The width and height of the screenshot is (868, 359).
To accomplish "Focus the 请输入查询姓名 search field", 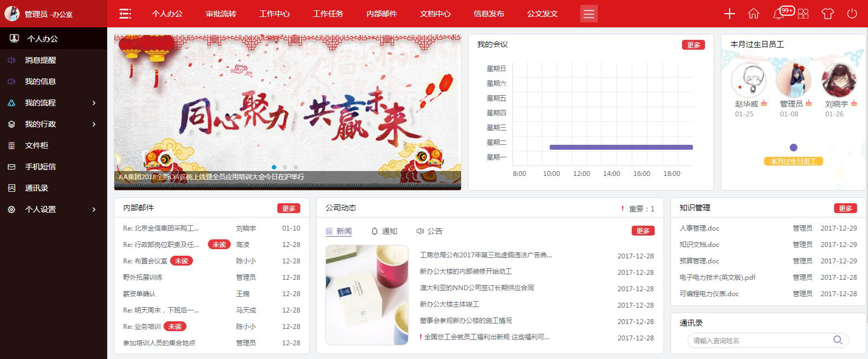I will tap(768, 340).
